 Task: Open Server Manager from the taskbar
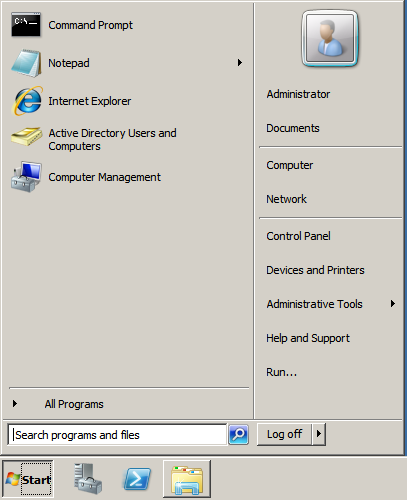(x=88, y=479)
